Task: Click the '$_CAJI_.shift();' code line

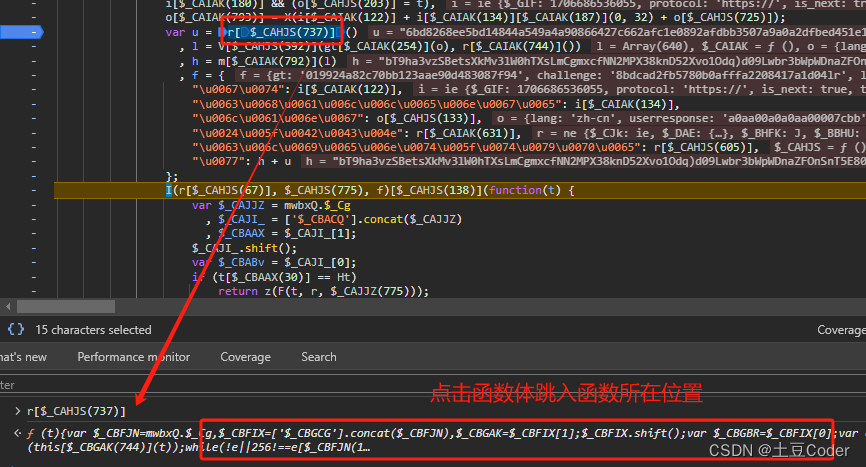Action: click(x=244, y=248)
